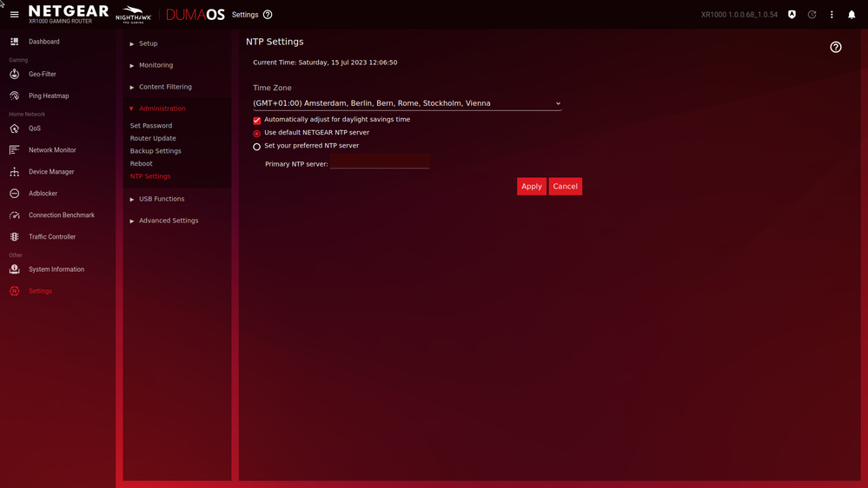Image resolution: width=868 pixels, height=488 pixels.
Task: Expand the Advanced Settings section
Action: coord(168,221)
